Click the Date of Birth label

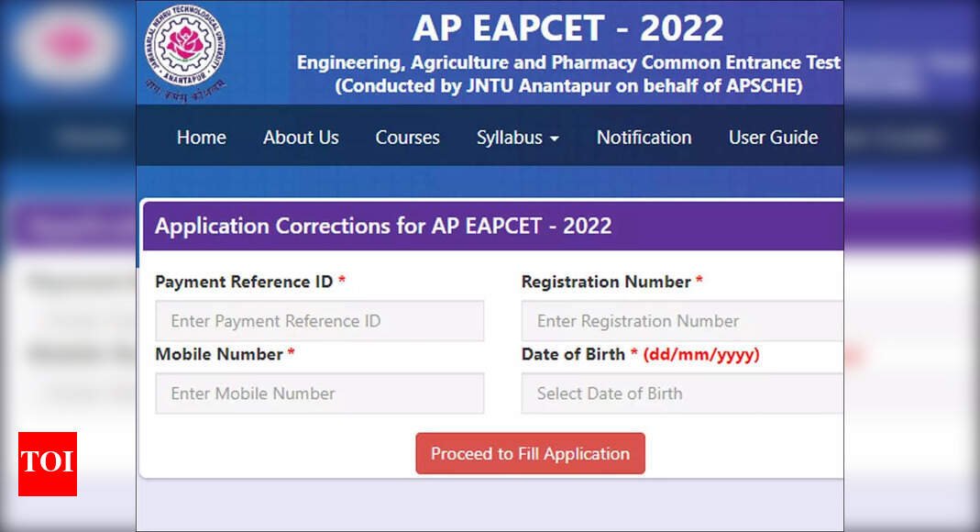click(573, 354)
